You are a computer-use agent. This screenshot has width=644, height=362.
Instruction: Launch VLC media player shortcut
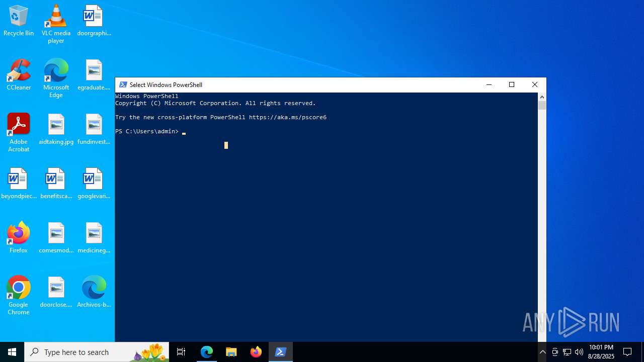[x=56, y=24]
